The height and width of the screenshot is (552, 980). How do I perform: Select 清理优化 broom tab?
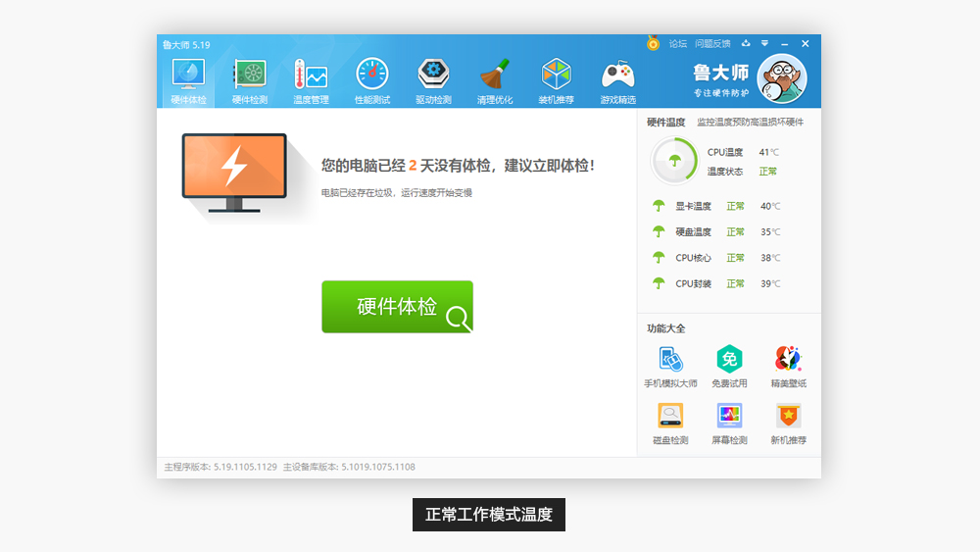494,81
